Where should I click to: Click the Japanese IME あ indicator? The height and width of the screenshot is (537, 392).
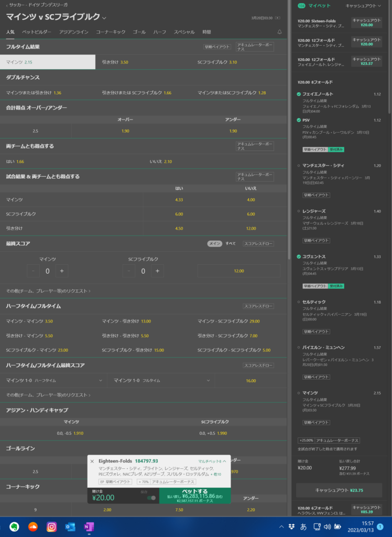click(303, 527)
